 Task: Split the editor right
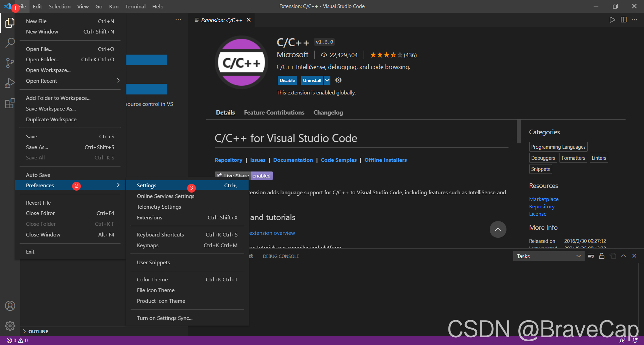point(624,20)
